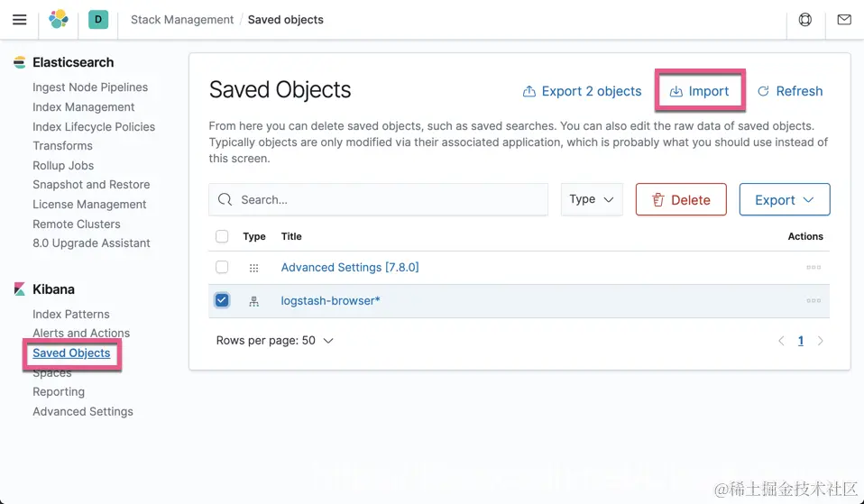Delete the selected objects

[x=681, y=199]
